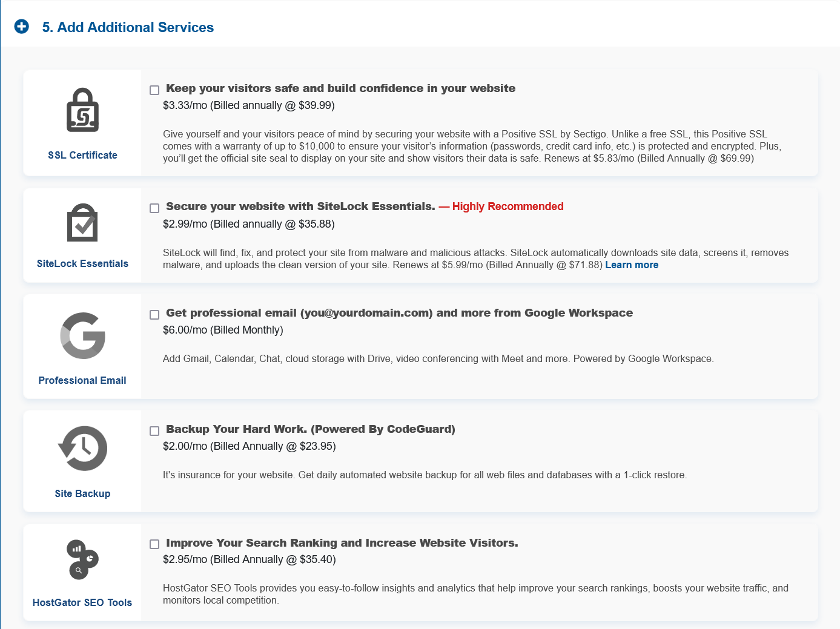
Task: Click the Gmail, Calendar, Chat description text
Action: [438, 359]
